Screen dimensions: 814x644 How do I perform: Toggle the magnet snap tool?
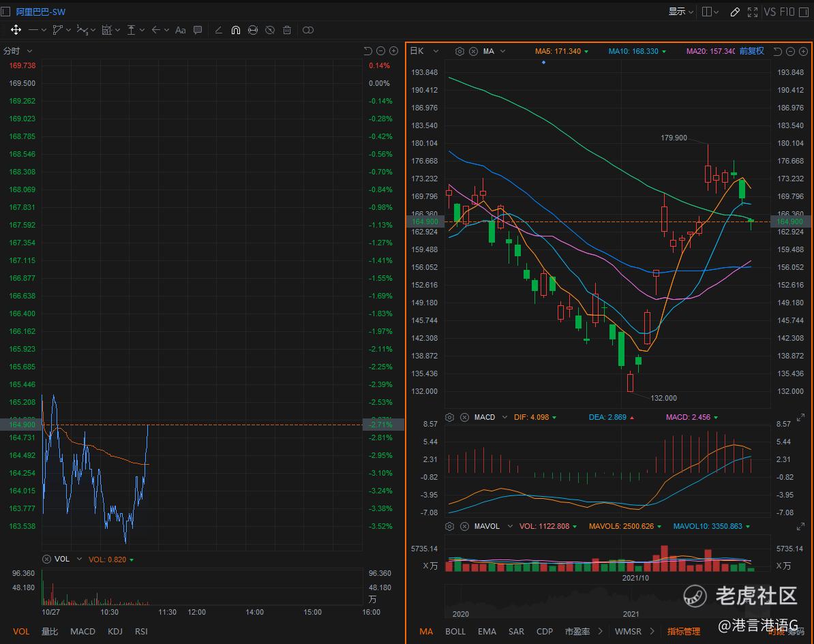coord(236,30)
